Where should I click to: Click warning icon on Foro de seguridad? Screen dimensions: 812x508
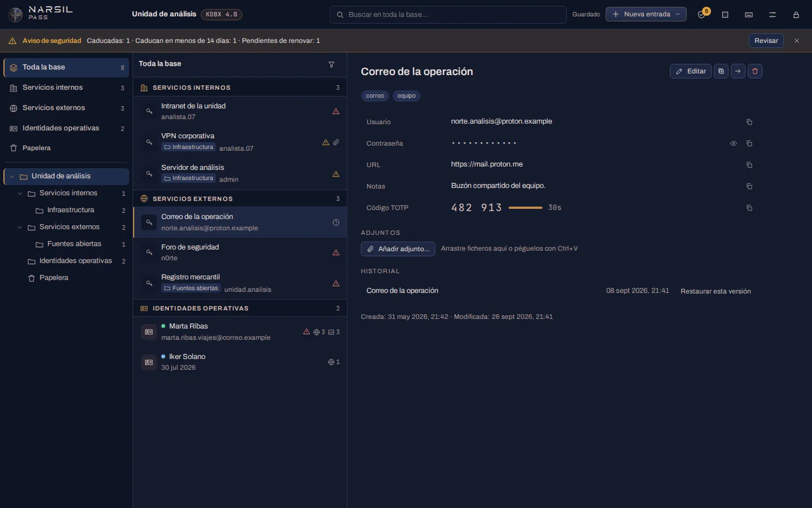coord(336,252)
